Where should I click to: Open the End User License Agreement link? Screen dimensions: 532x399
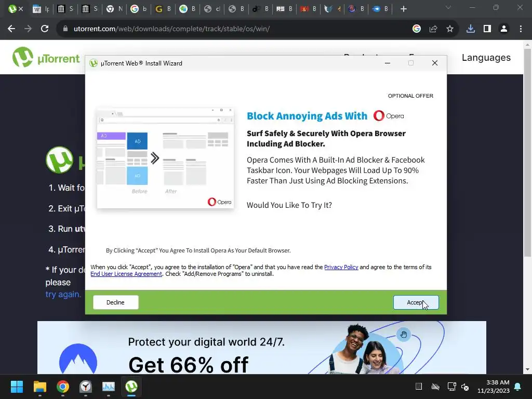(126, 274)
